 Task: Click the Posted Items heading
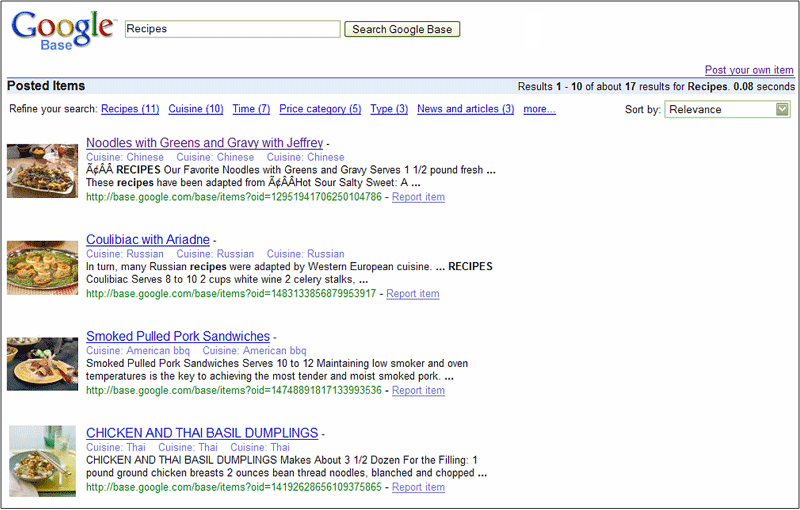pyautogui.click(x=46, y=86)
